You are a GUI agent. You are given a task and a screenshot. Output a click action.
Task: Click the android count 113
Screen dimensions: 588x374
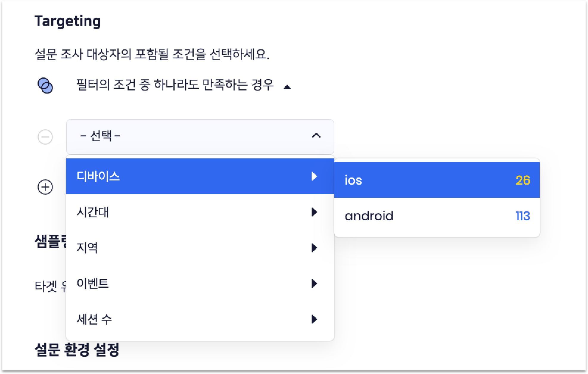[523, 216]
